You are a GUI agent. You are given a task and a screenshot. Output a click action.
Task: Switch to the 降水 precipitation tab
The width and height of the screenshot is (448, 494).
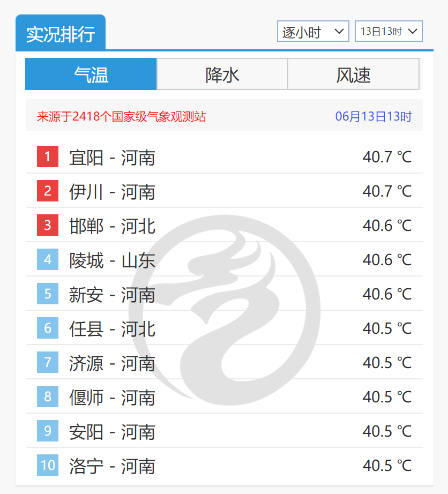(222, 74)
